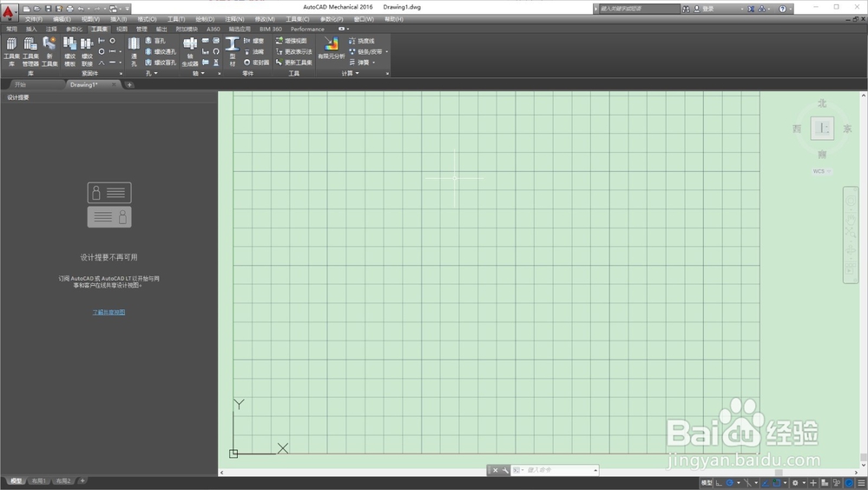Viewport: 868px width, 490px height.
Task: Select the 挠度线 (deflection line) tool
Action: click(361, 41)
